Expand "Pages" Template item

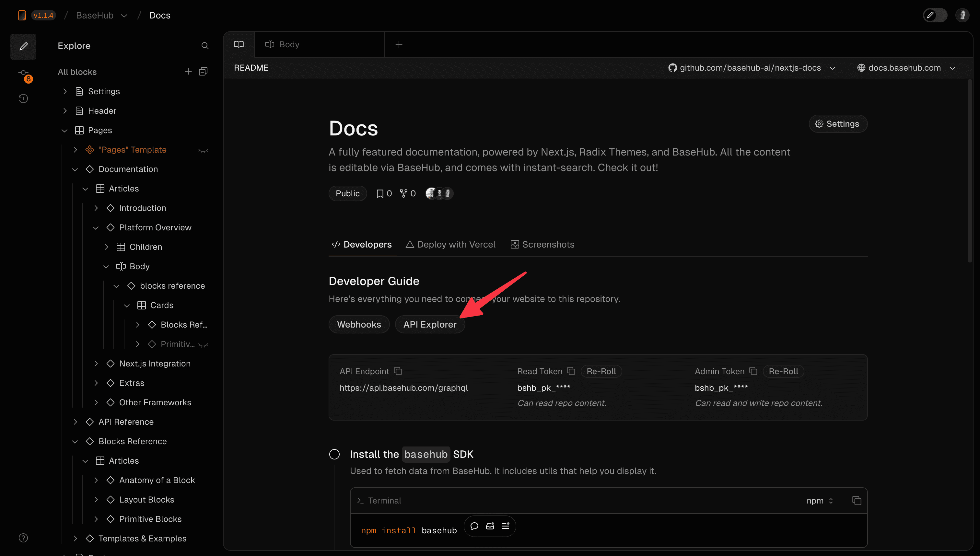[x=75, y=150]
